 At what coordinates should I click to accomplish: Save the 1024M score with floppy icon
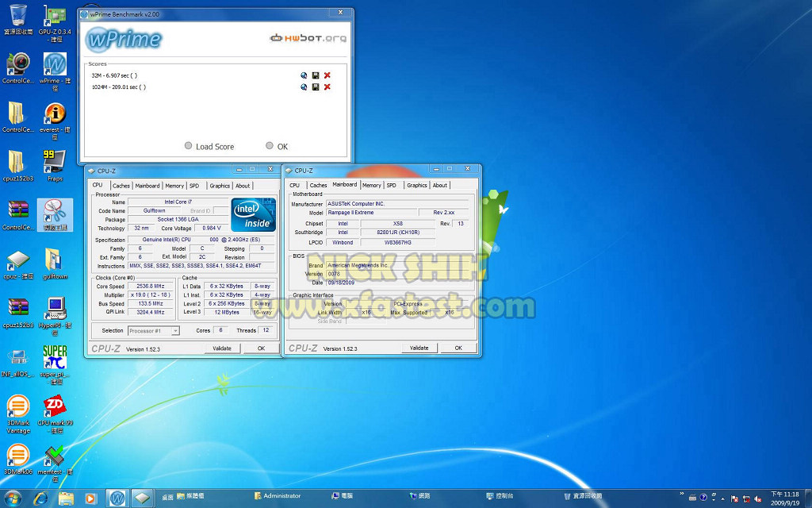point(316,87)
